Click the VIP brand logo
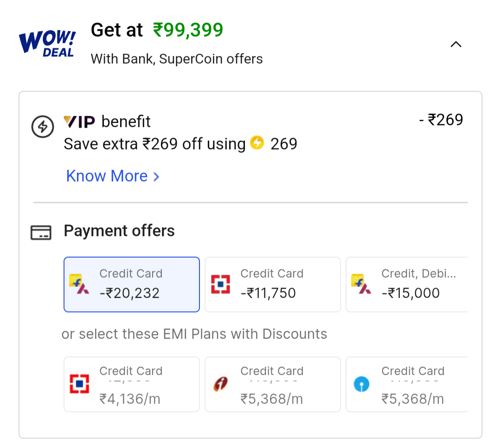Screen dimensions: 501x448 tap(79, 122)
